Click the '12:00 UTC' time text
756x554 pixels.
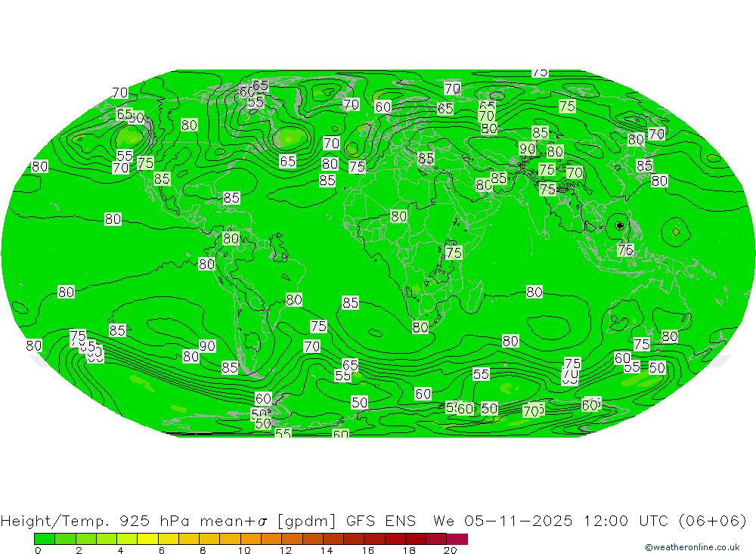click(626, 522)
